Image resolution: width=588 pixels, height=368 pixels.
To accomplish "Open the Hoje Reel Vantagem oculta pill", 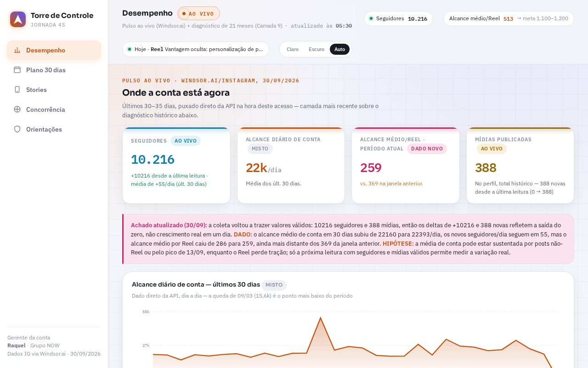I will tap(196, 49).
